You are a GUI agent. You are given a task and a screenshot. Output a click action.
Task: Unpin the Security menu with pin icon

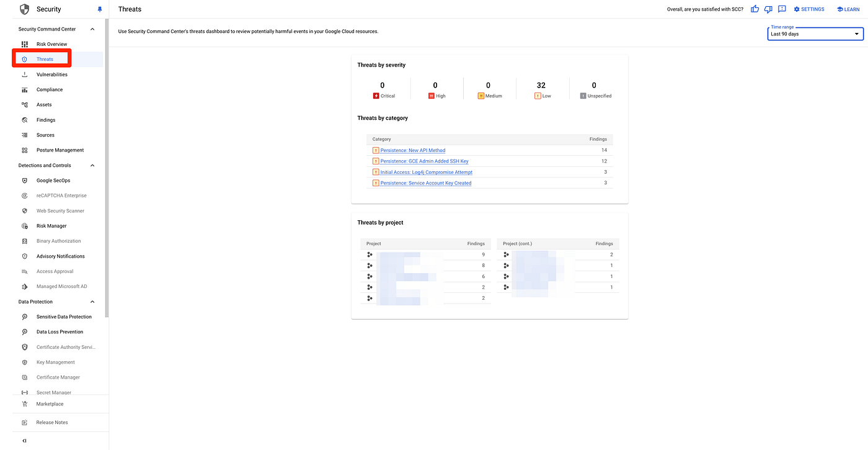click(100, 9)
